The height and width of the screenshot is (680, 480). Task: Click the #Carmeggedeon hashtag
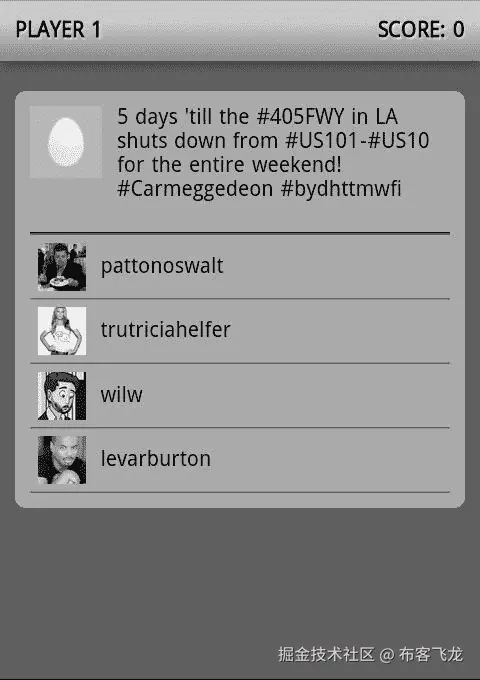click(x=195, y=190)
